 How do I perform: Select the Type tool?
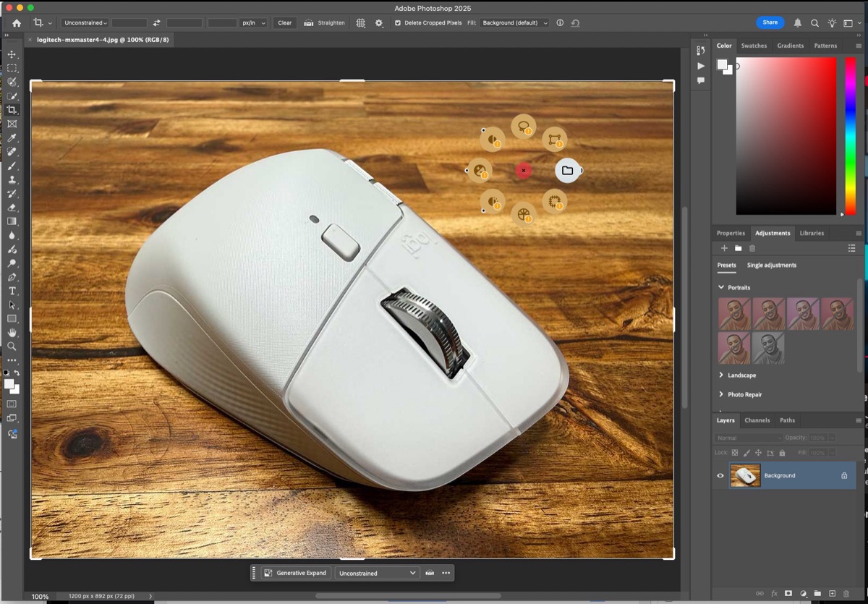[x=12, y=291]
